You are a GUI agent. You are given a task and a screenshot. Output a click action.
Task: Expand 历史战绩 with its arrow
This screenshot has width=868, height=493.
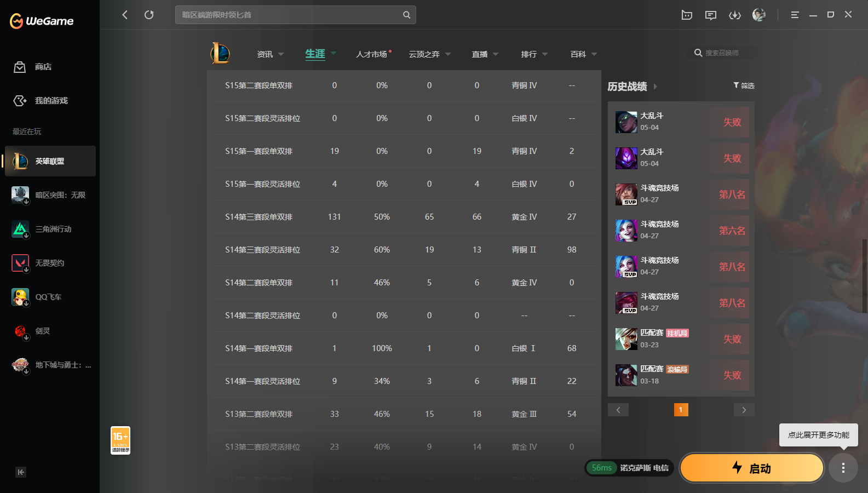click(655, 87)
